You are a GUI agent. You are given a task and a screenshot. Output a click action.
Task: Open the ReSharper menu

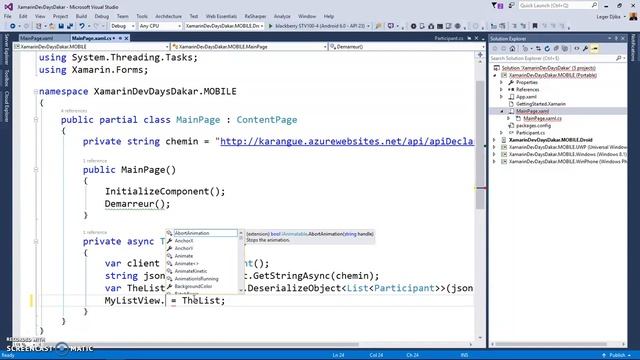point(255,16)
